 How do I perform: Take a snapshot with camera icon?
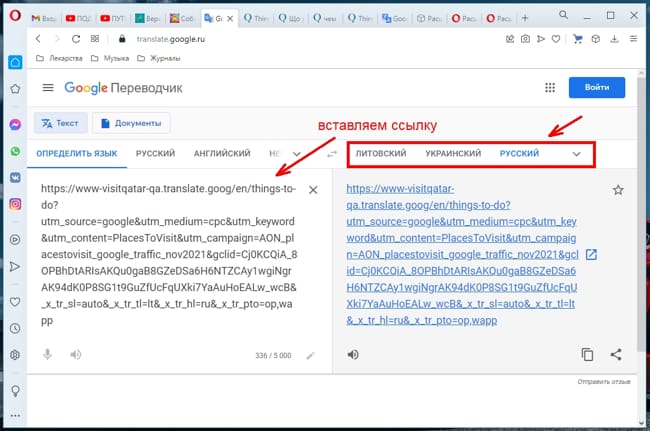click(525, 39)
